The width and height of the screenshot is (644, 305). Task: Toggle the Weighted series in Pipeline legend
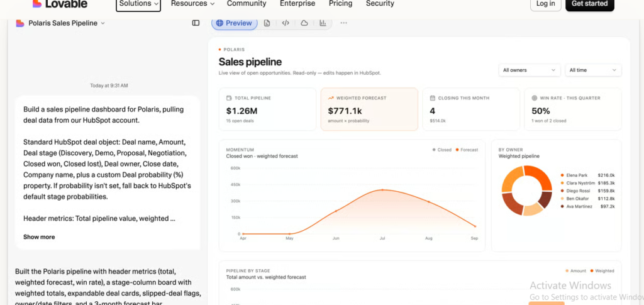point(602,271)
